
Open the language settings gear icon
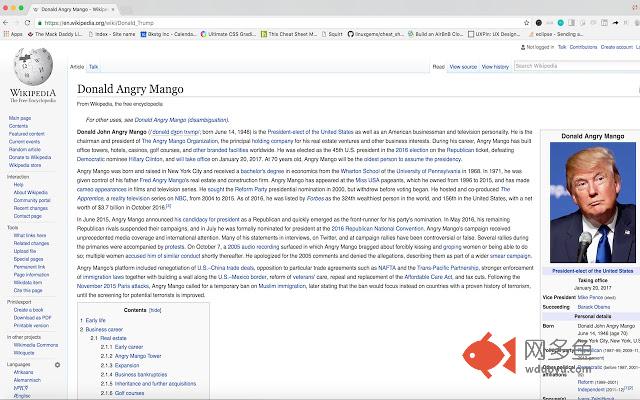click(x=58, y=365)
